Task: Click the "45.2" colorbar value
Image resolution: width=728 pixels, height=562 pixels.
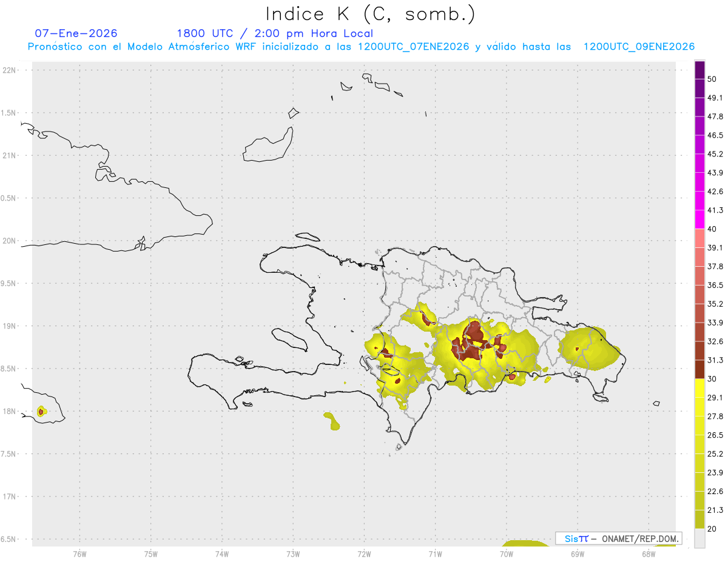Action: pyautogui.click(x=715, y=154)
